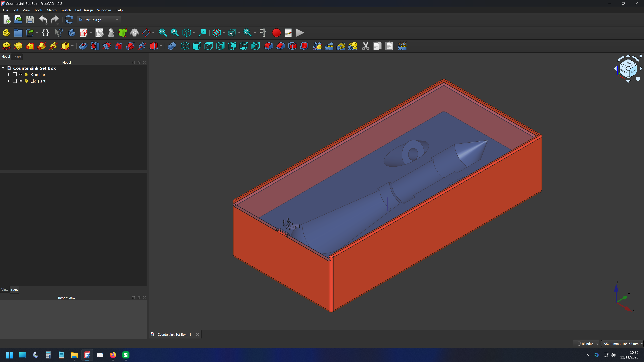Rotate view right with navigation cube arrow
This screenshot has width=644, height=362.
coord(641,68)
